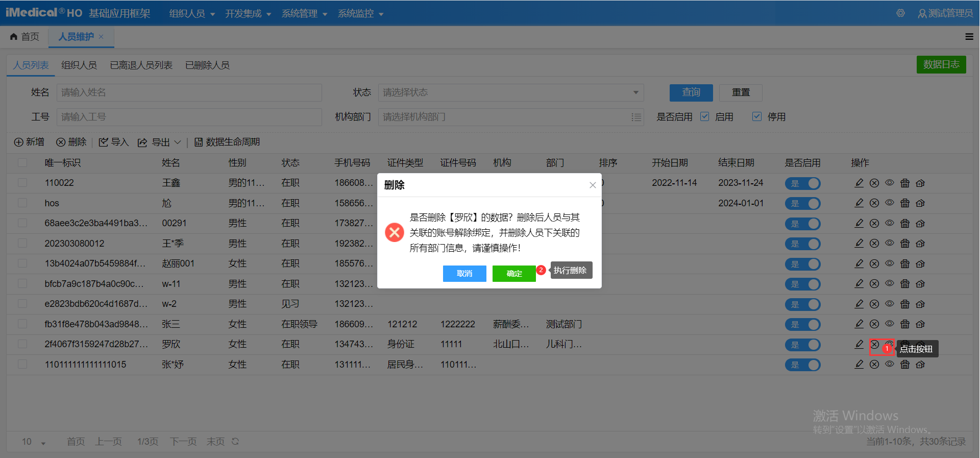This screenshot has width=980, height=458.
Task: Open 状态 select dropdown
Action: tap(511, 92)
